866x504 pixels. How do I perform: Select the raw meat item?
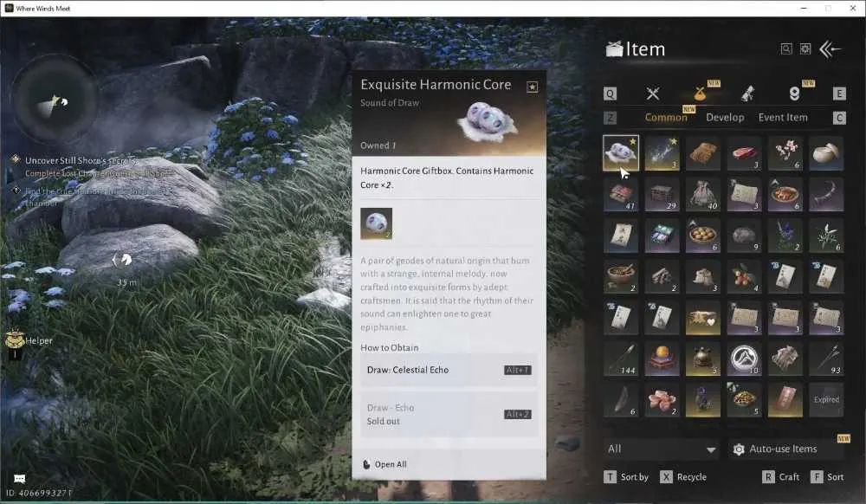[744, 153]
